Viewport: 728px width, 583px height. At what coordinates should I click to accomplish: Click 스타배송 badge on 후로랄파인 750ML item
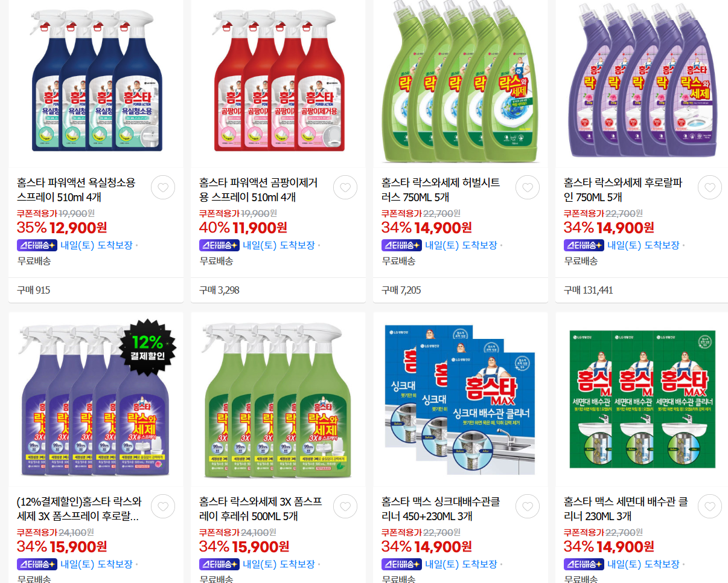coord(584,245)
